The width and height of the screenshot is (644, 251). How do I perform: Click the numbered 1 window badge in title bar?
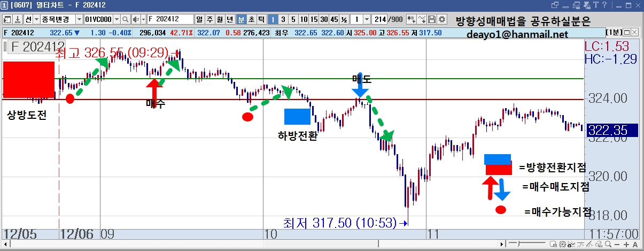click(x=4, y=5)
